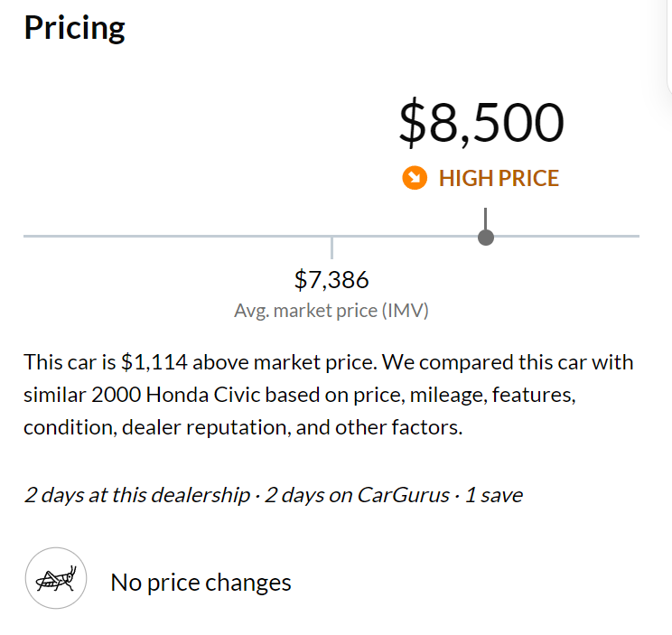The width and height of the screenshot is (672, 635).
Task: Click the IMV tick mark on price line
Action: click(331, 247)
